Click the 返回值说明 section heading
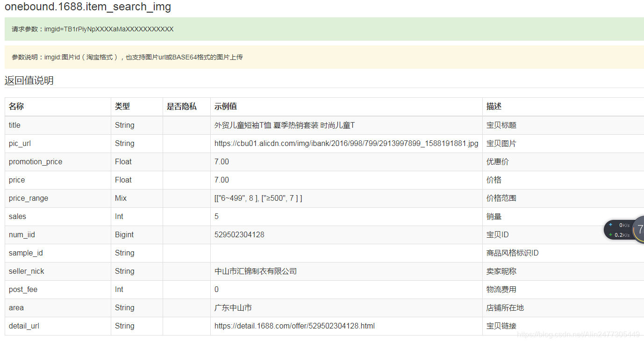 pos(29,80)
